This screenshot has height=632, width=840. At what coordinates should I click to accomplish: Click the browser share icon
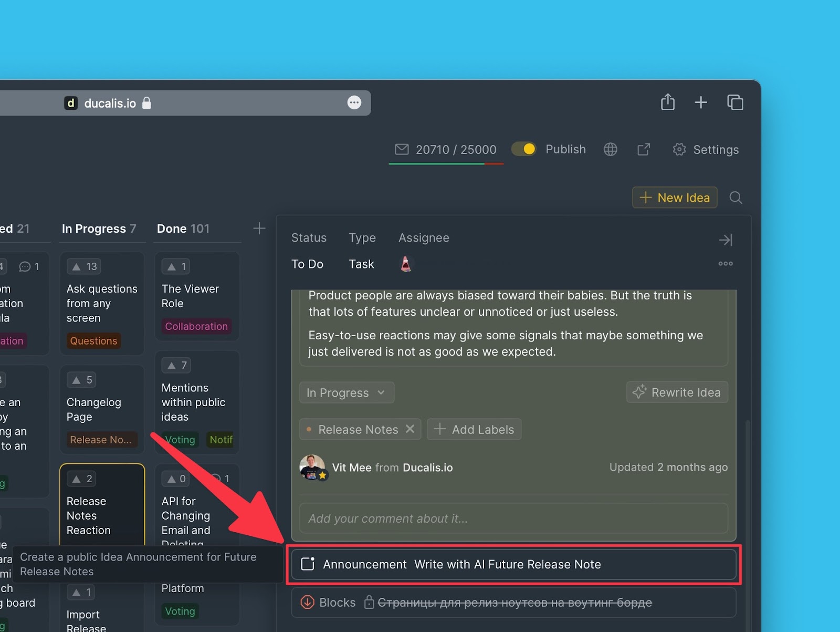[x=667, y=102]
